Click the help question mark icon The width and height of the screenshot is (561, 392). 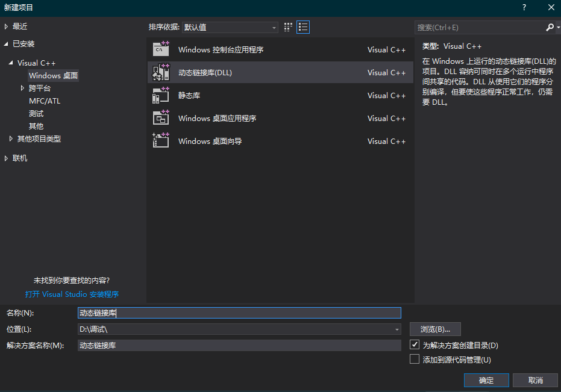pyautogui.click(x=524, y=7)
